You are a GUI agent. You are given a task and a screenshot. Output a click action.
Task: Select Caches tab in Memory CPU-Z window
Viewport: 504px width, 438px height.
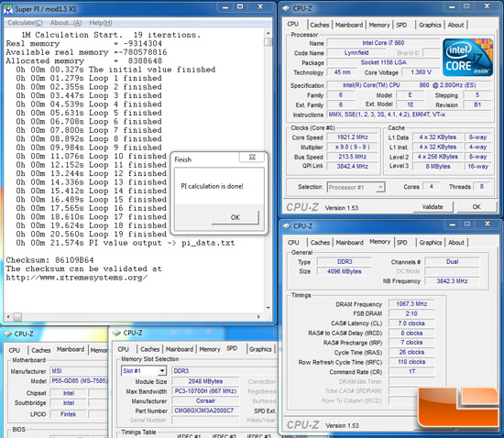pyautogui.click(x=320, y=243)
